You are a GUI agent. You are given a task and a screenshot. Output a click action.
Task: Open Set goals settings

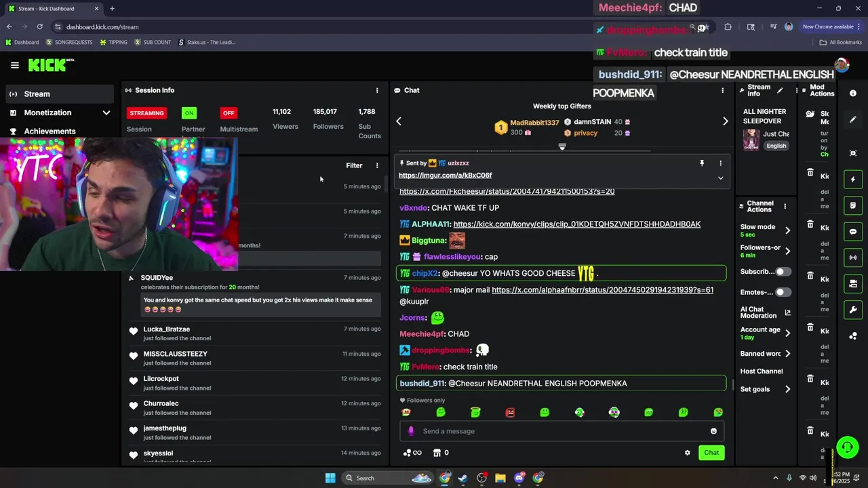[x=765, y=390]
